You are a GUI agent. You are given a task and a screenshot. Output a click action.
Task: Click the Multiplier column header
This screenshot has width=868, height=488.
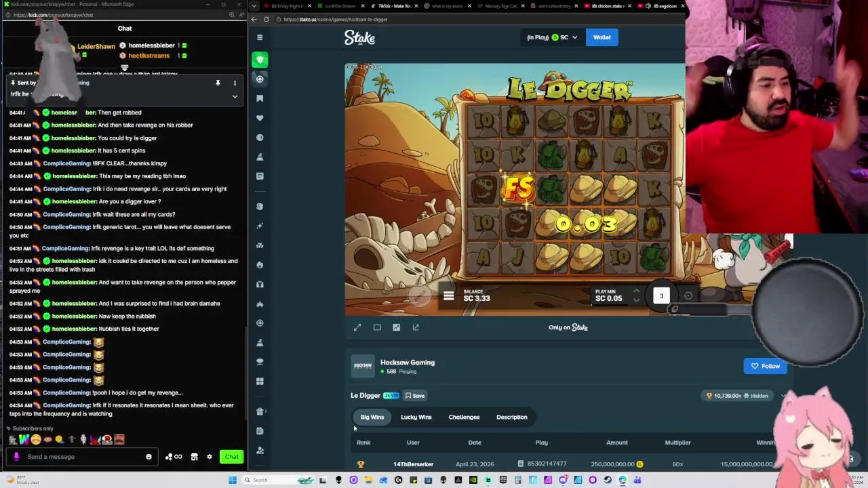[x=677, y=443]
